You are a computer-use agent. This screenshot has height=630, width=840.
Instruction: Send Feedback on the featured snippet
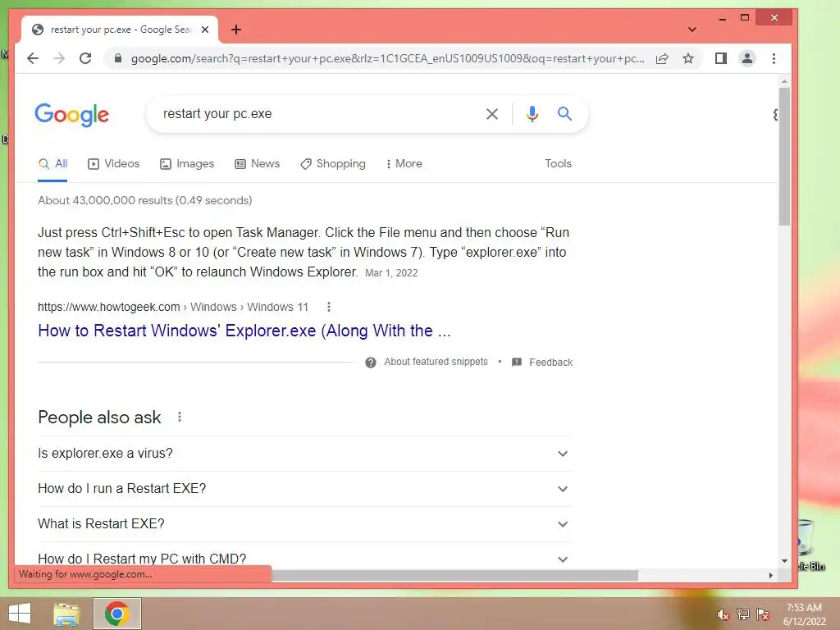(x=542, y=362)
